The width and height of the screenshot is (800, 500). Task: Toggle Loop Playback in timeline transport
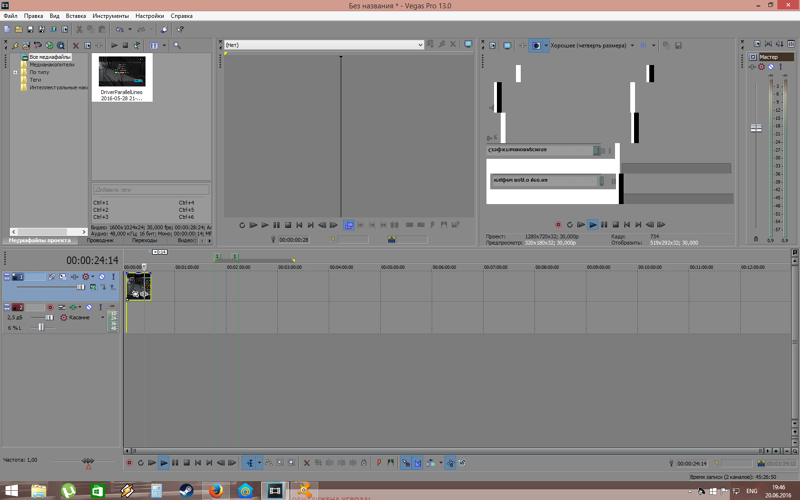click(140, 463)
